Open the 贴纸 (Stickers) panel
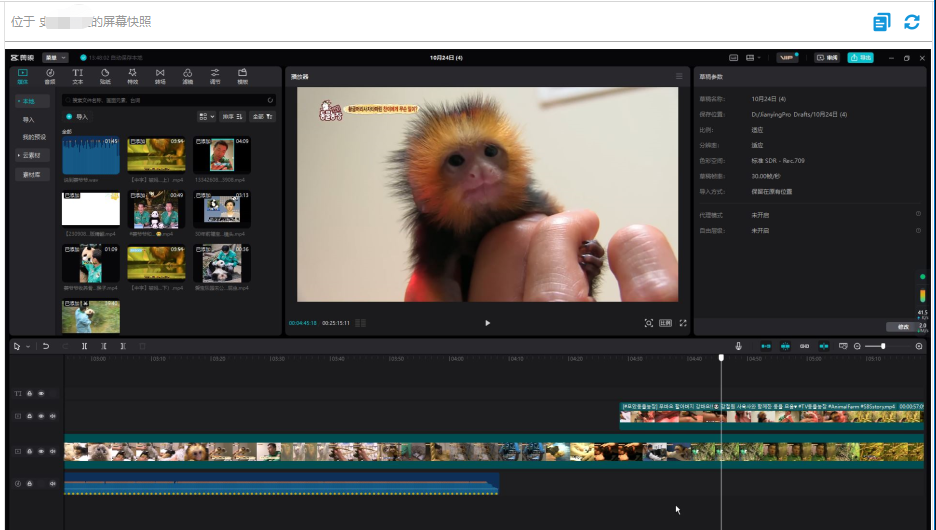 coord(105,76)
